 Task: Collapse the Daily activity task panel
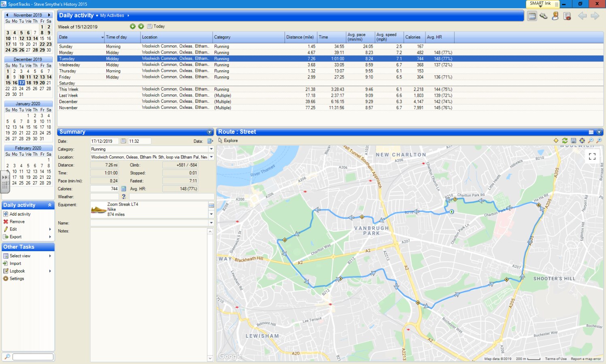(50, 205)
